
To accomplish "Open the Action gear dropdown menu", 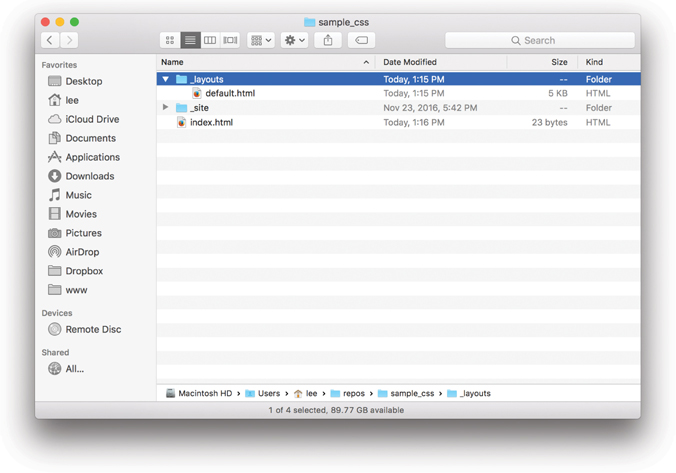I will pos(294,40).
